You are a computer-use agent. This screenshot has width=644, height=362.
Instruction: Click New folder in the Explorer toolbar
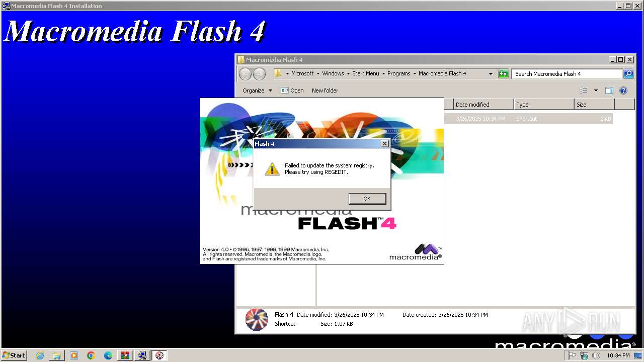point(325,90)
